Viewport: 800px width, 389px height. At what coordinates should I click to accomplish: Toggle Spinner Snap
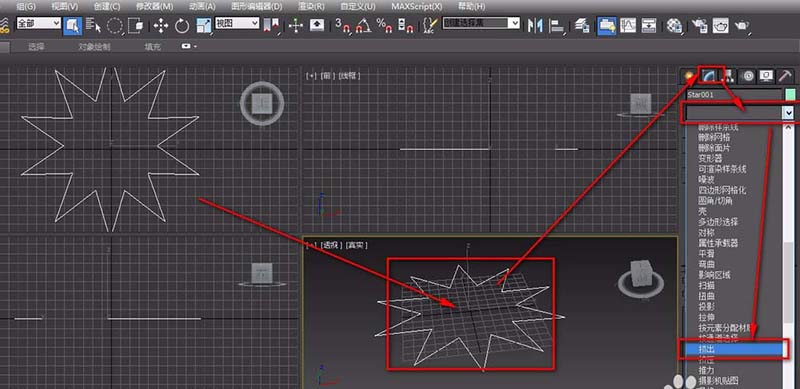tap(405, 26)
